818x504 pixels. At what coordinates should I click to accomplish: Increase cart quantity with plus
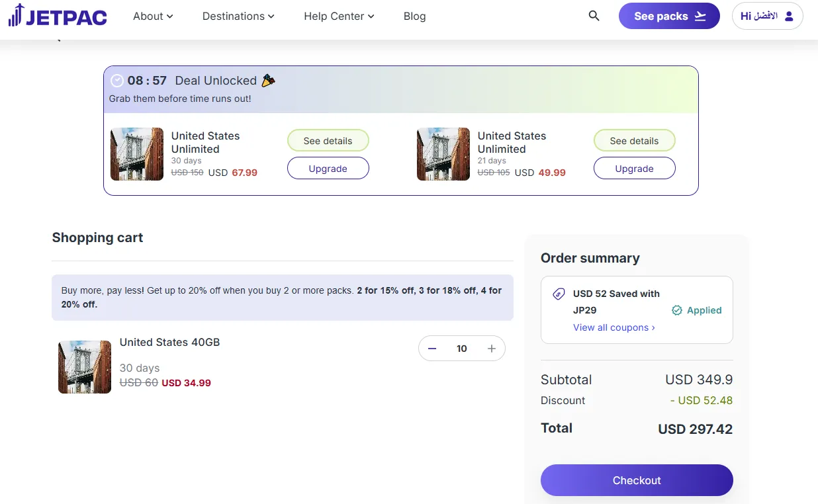click(x=492, y=349)
